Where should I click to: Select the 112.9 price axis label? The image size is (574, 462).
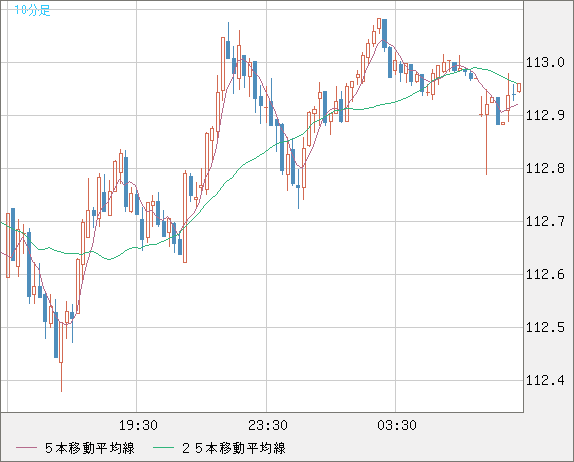545,115
